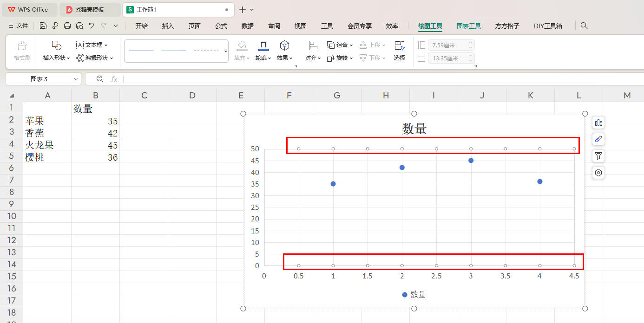
Task: Select the dashed blue line style
Action: [x=206, y=50]
